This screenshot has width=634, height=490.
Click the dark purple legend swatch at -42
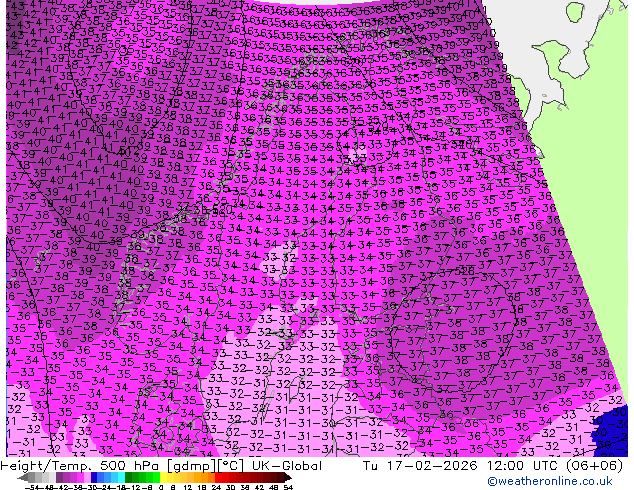click(59, 478)
